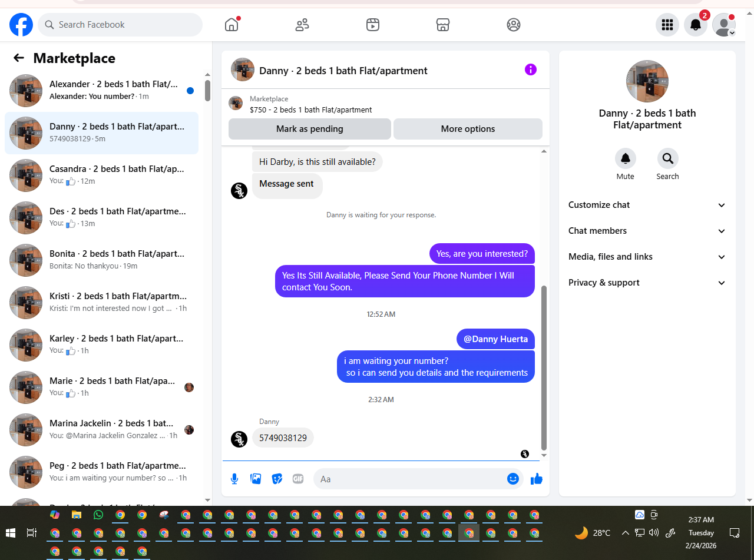Expand Customize chat section
This screenshot has width=754, height=560.
pos(647,205)
